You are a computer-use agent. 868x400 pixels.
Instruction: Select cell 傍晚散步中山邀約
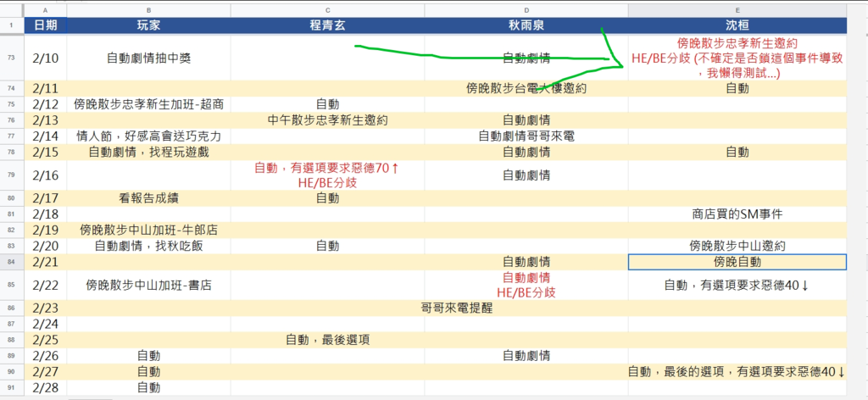tap(737, 247)
